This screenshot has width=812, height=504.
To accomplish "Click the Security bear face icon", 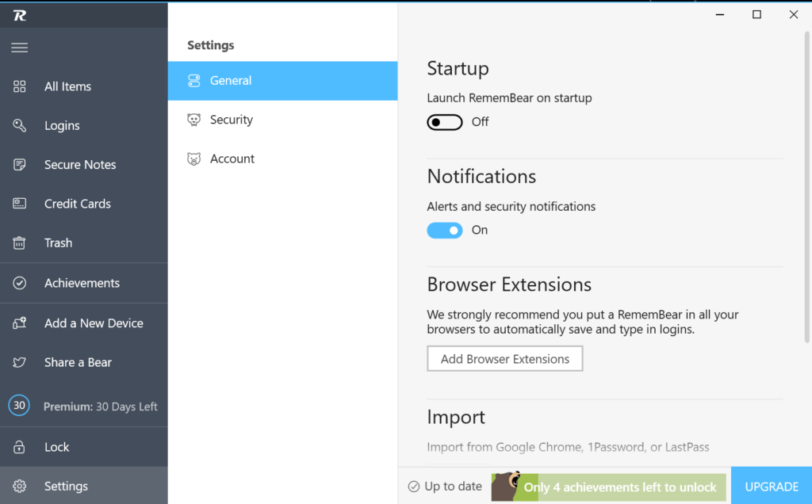I will [193, 120].
